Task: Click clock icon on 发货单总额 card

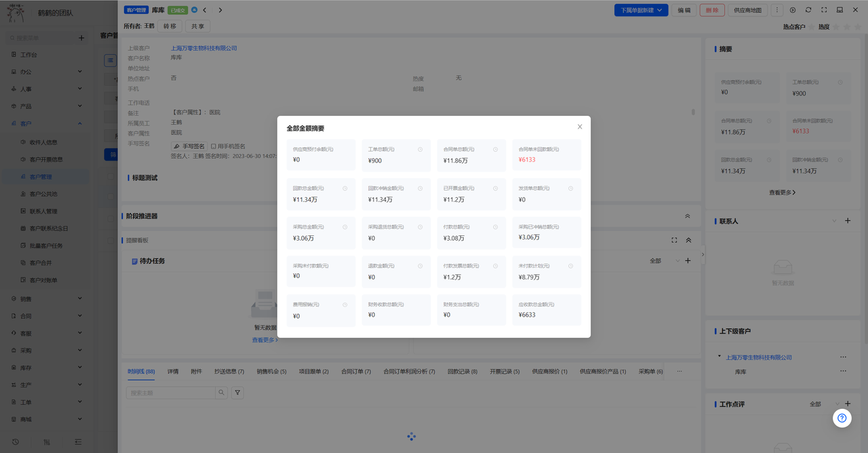Action: [x=570, y=189]
